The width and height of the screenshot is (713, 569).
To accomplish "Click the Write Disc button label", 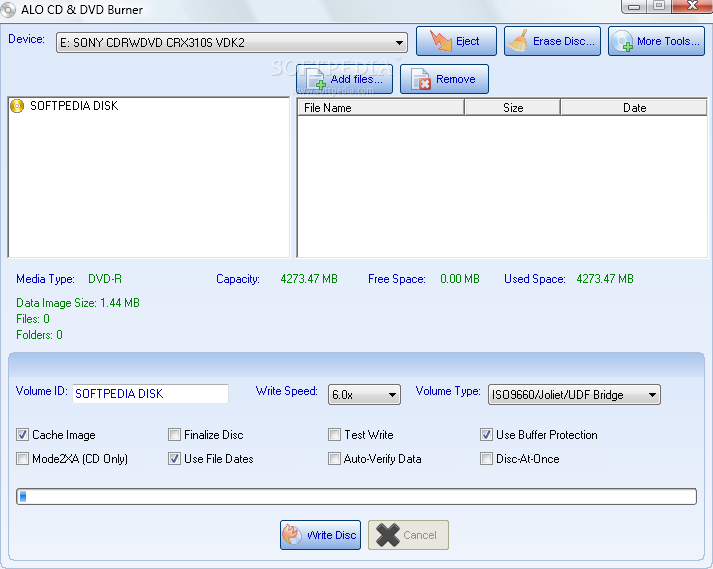I will point(331,535).
